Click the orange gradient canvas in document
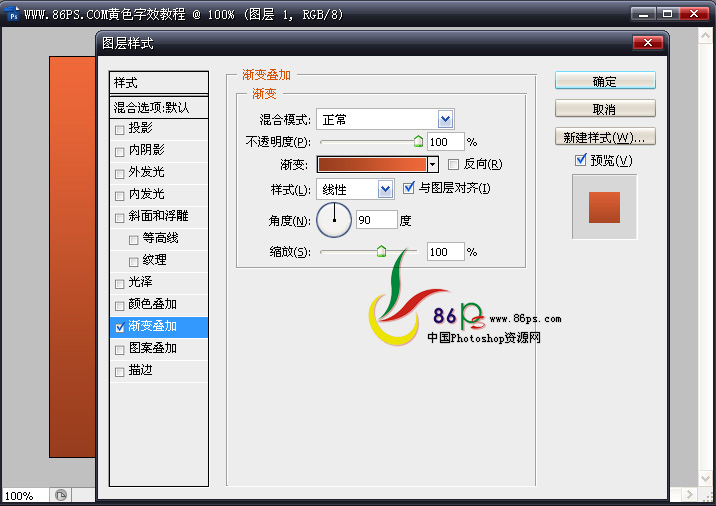Viewport: 716px width, 506px height. point(73,257)
